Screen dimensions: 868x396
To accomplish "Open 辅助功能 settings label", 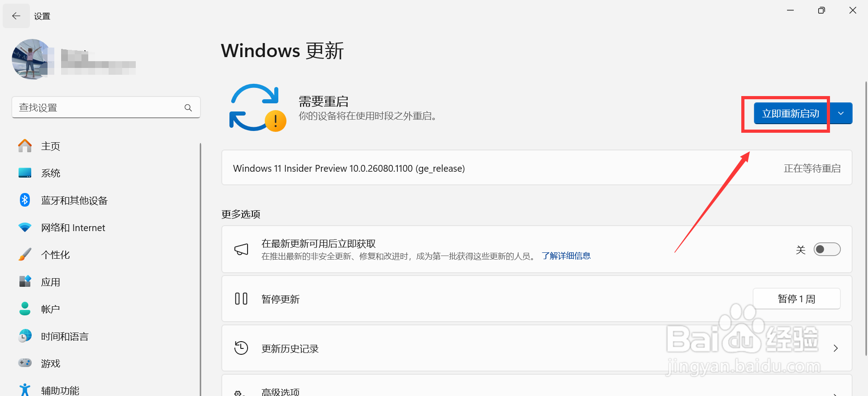I will (60, 390).
